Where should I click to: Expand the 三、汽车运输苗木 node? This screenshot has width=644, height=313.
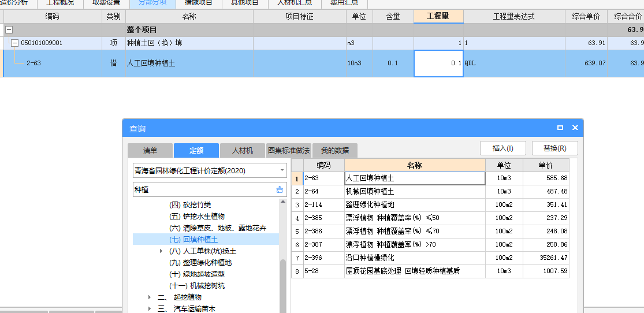pyautogui.click(x=150, y=308)
